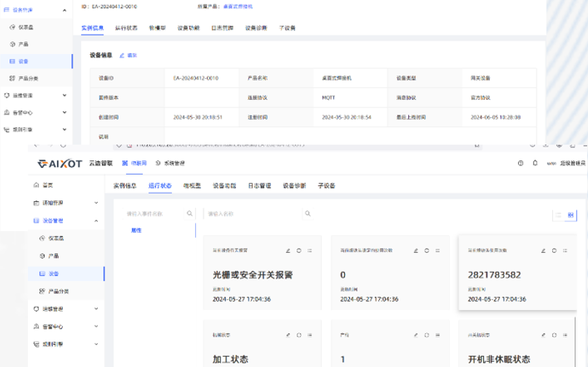Select 属性 category in filter list
This screenshot has width=588, height=367.
coord(136,230)
